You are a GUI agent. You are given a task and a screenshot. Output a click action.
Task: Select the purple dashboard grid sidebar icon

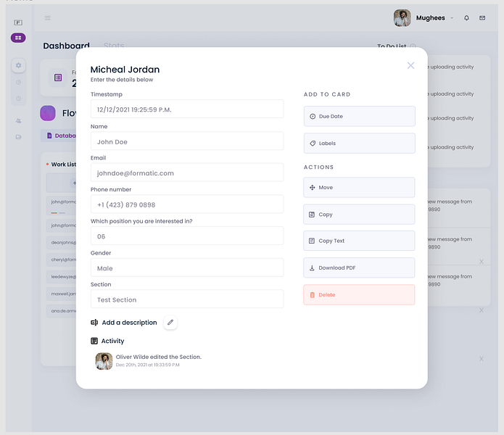point(18,38)
